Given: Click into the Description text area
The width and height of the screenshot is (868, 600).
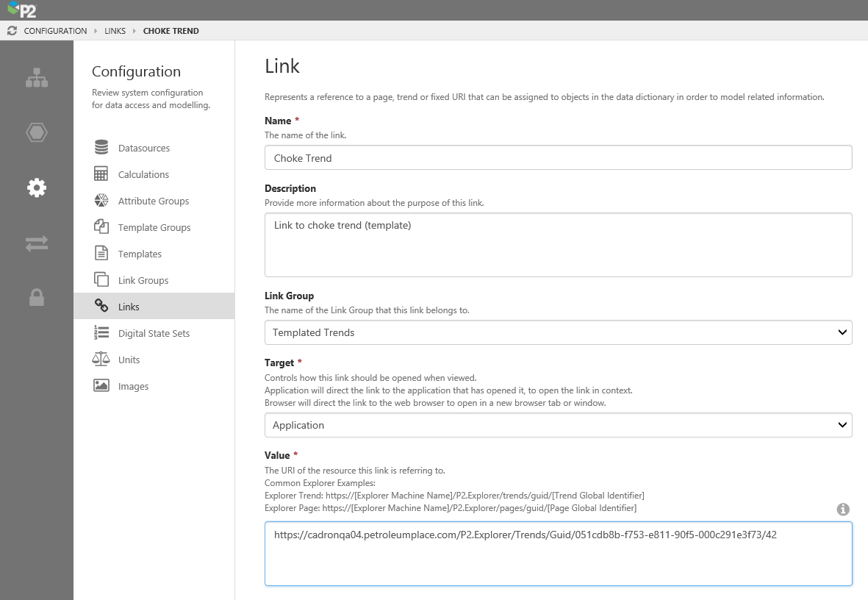Looking at the screenshot, I should [x=558, y=245].
